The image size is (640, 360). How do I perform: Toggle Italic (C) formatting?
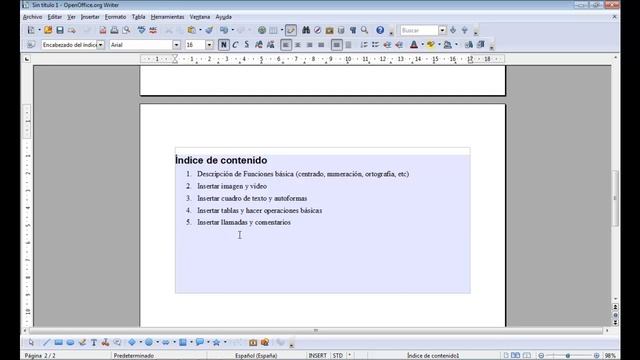(x=235, y=45)
